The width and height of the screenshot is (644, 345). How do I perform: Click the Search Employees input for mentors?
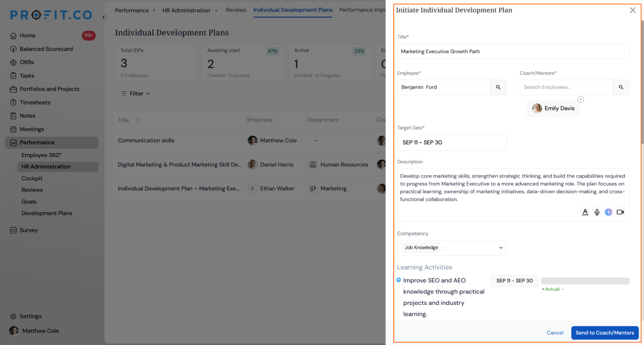click(566, 87)
